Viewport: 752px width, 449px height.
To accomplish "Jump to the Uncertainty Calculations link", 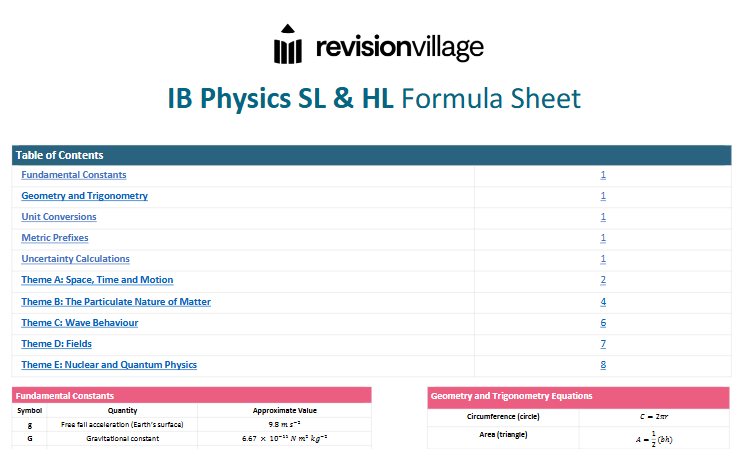I will pos(76,259).
